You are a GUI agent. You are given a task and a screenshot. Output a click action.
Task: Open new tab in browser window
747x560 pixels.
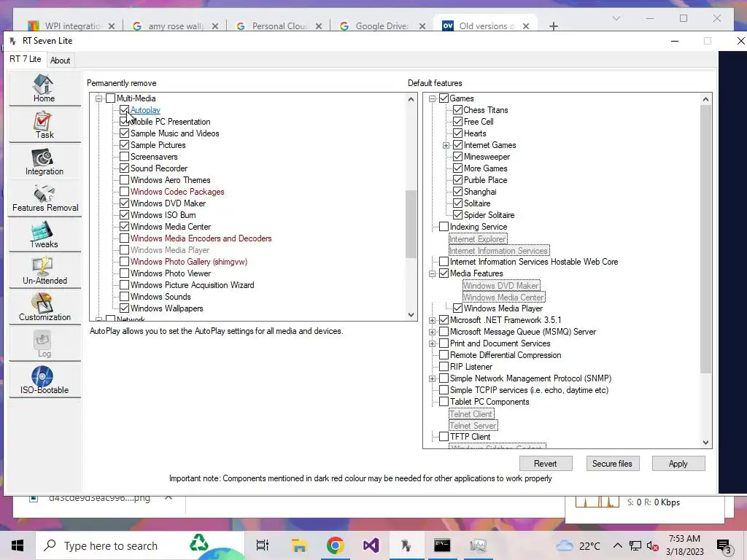(553, 26)
